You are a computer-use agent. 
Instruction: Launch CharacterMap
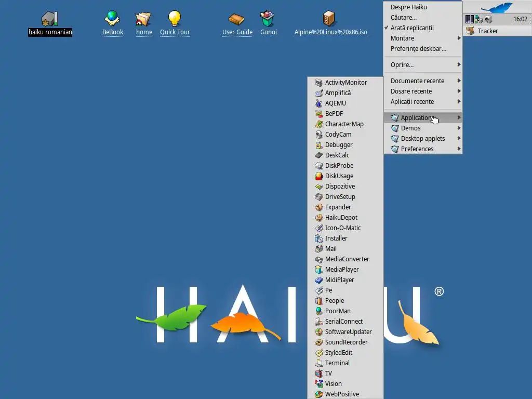point(345,124)
